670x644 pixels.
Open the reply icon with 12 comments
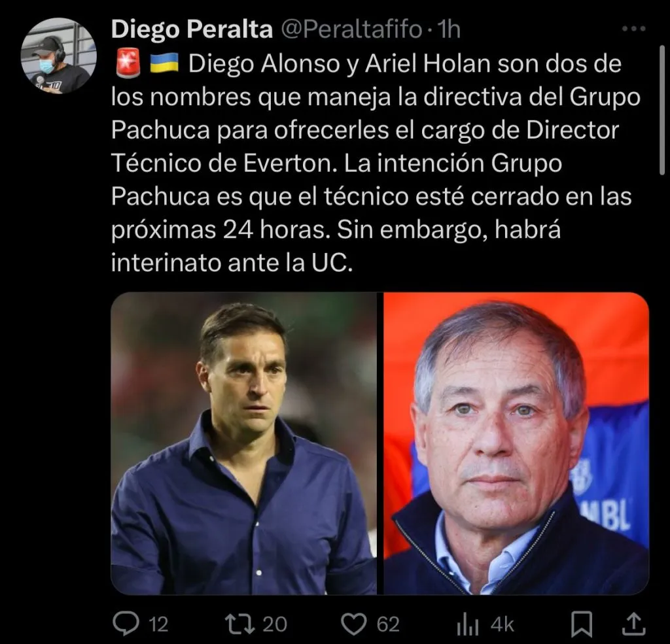coord(126,624)
